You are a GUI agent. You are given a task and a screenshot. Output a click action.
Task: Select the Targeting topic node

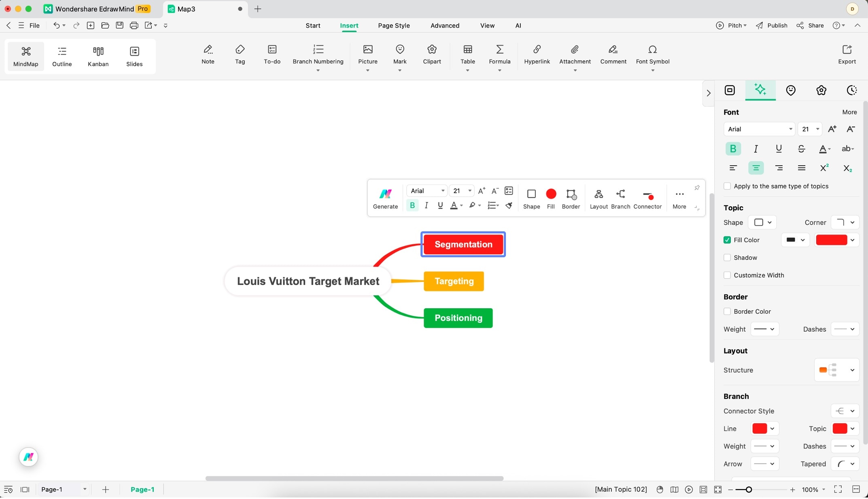(454, 281)
